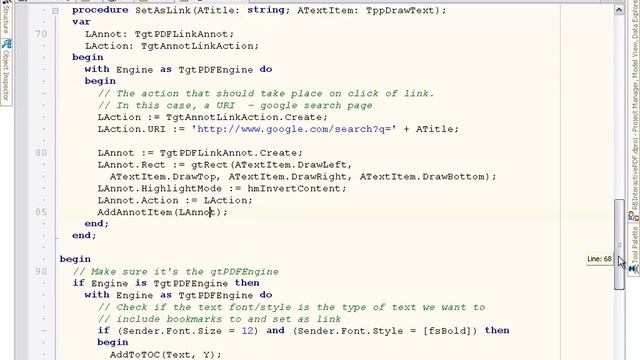Click on 'AddAnnotItem(LAnnot);' line
Screen dimensions: 640x360
(162, 212)
